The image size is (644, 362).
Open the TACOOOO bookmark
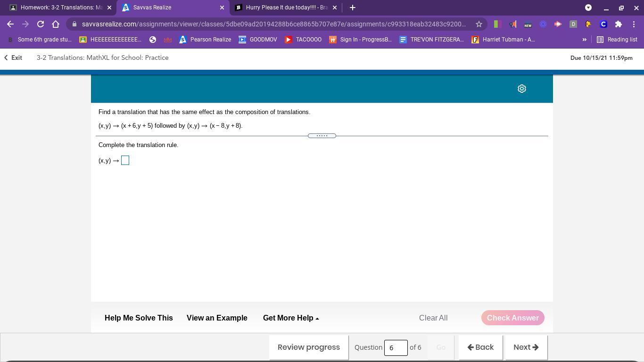tap(303, 40)
